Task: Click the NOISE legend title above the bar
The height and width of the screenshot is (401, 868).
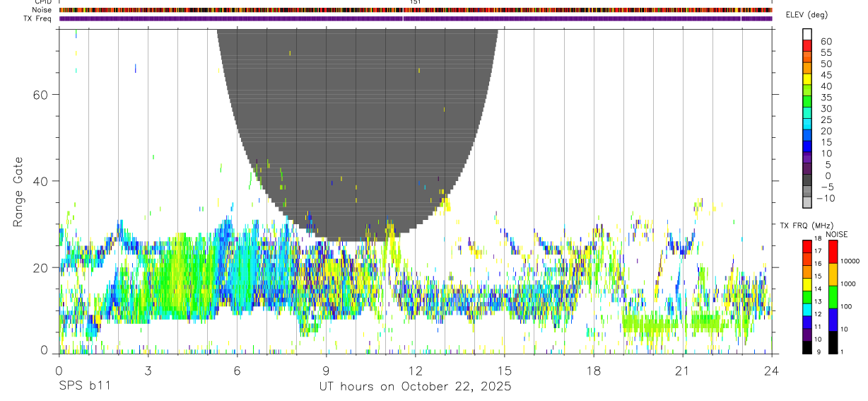Action: (x=836, y=234)
